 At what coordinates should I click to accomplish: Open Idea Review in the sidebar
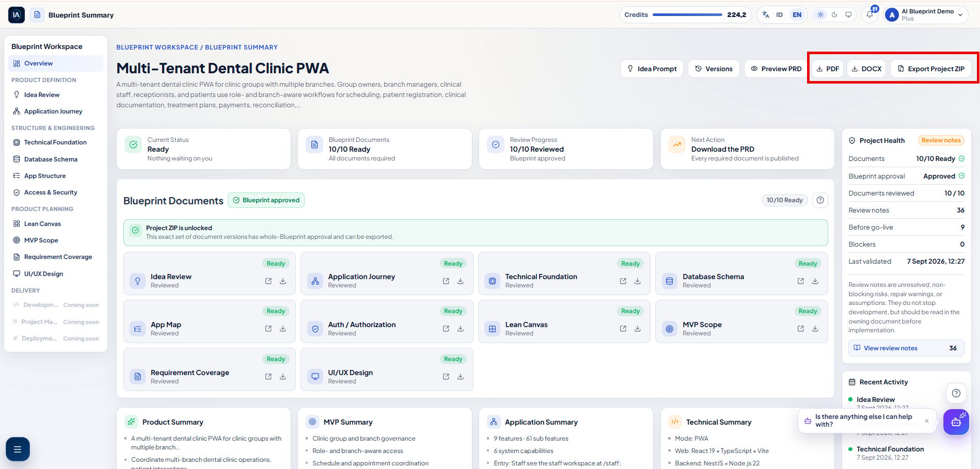click(x=56, y=95)
